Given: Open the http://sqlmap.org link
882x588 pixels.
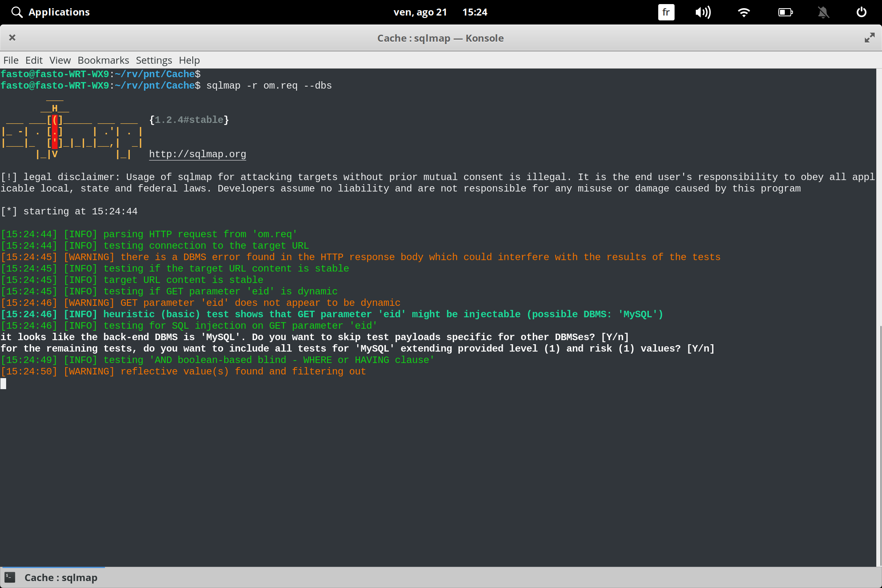Looking at the screenshot, I should point(197,154).
